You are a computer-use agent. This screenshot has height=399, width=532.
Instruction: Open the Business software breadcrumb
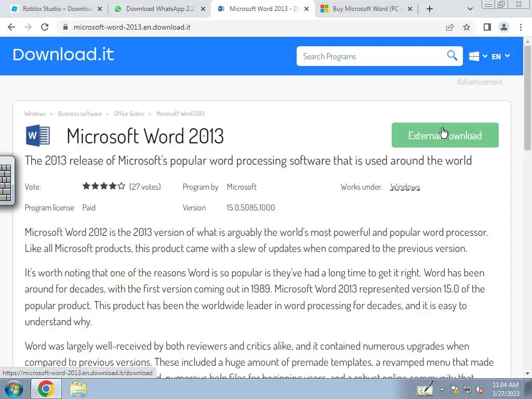(79, 114)
